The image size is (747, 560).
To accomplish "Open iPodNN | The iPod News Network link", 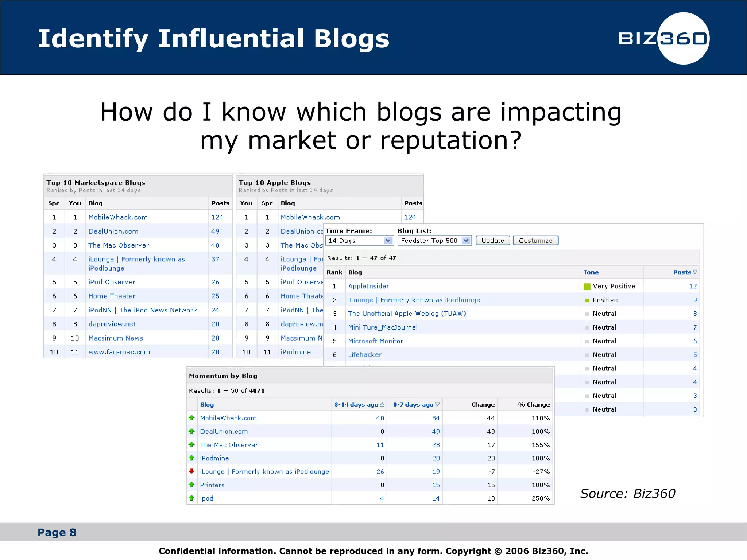I will 143,310.
